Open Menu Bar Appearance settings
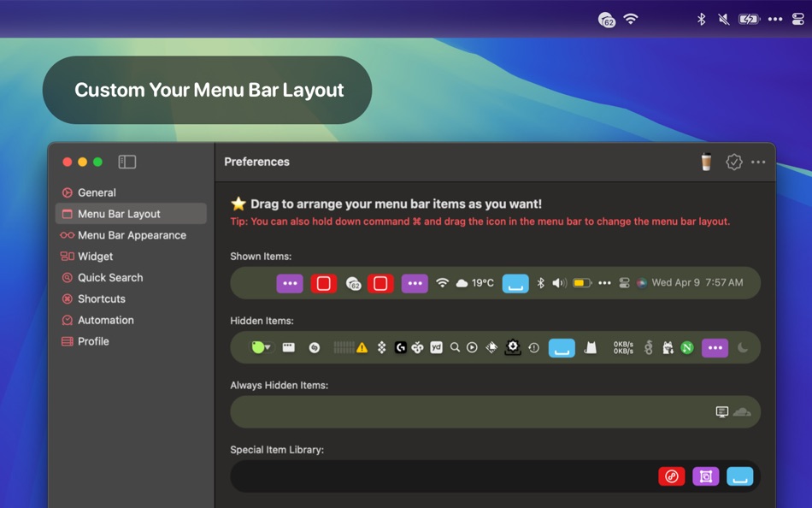Image resolution: width=812 pixels, height=508 pixels. 131,235
